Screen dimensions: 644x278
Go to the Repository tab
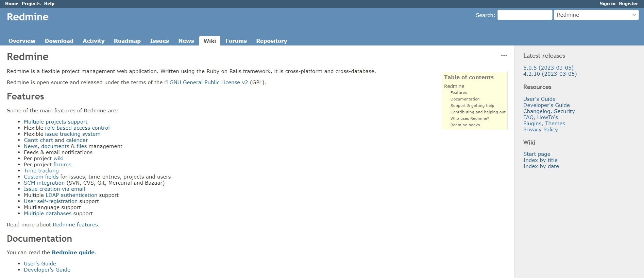(271, 41)
